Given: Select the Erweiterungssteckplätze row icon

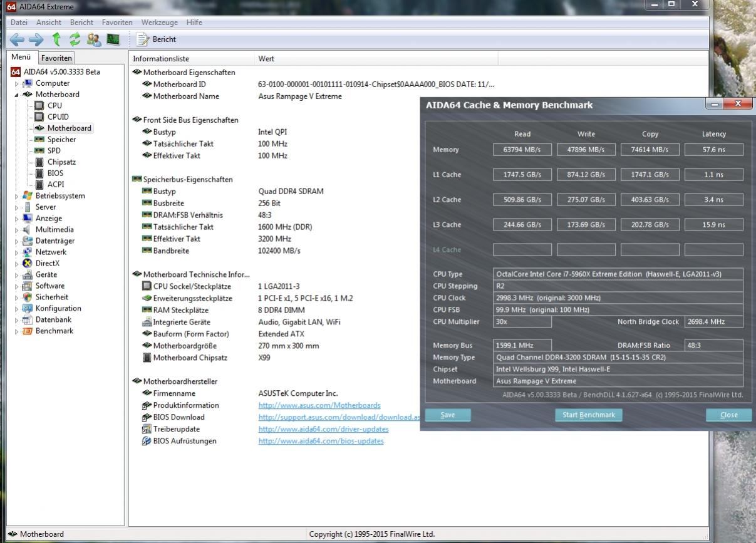Looking at the screenshot, I should point(147,298).
